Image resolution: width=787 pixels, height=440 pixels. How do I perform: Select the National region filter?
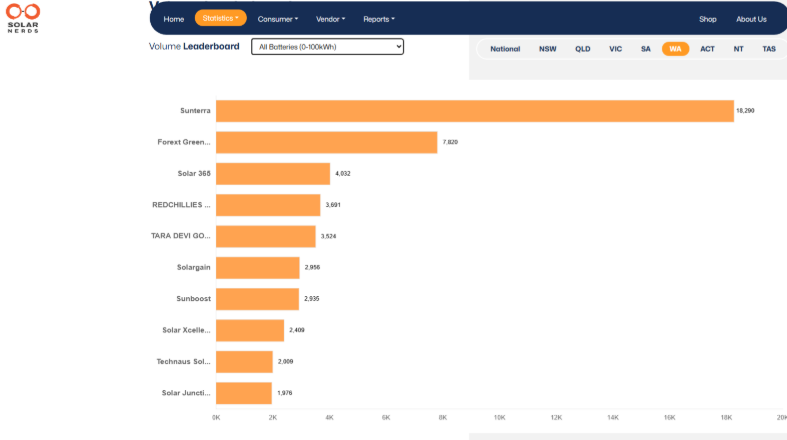[x=505, y=49]
